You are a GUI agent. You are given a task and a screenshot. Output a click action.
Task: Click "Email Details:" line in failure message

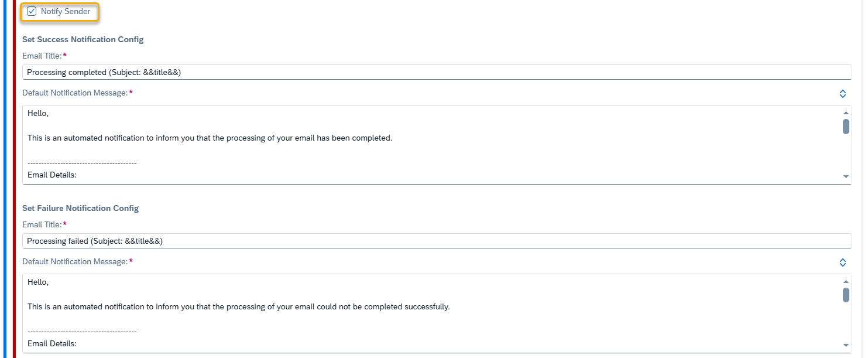52,343
